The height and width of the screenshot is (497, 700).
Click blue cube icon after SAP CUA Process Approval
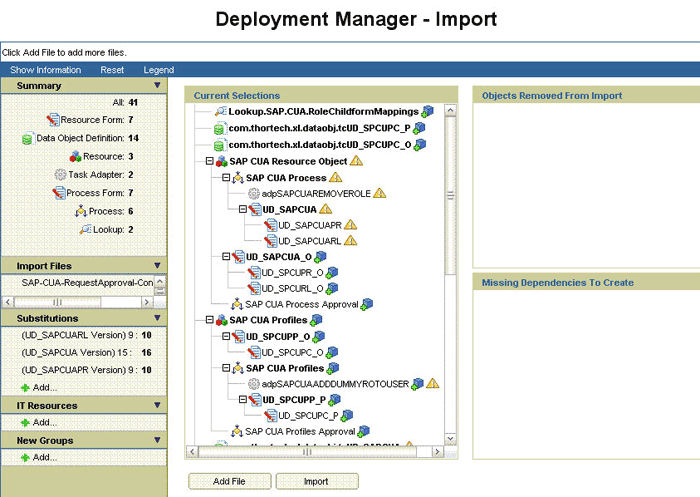[367, 305]
